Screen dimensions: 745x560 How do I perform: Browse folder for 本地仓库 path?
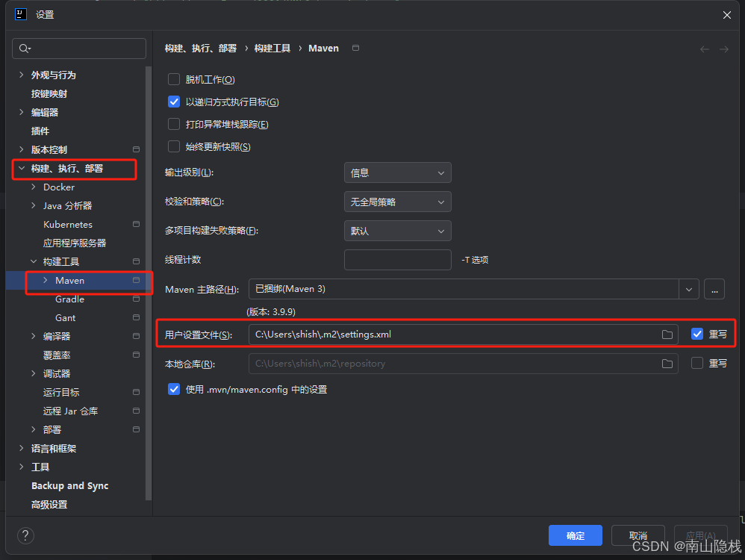[667, 364]
